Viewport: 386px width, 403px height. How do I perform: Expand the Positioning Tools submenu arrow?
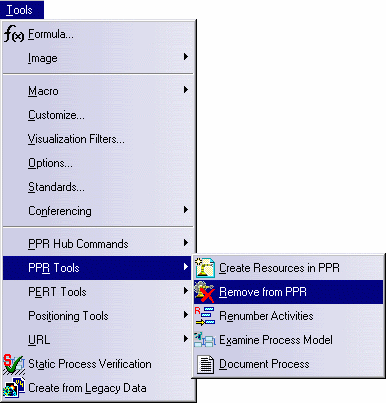pyautogui.click(x=186, y=315)
